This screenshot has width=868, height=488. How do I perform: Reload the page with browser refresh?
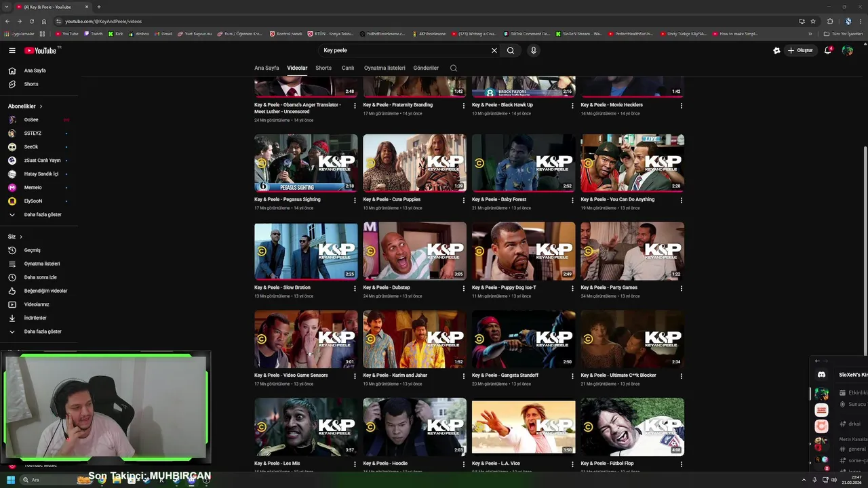coord(31,21)
